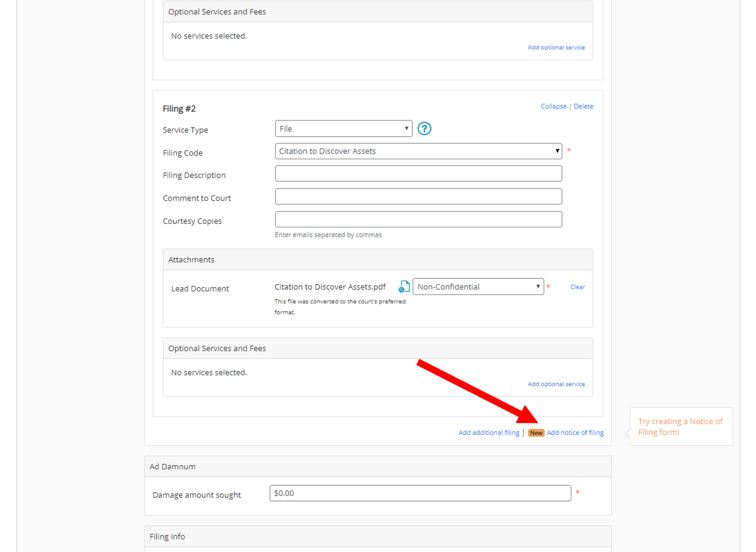Click the Citation to Discover Assets.pdf filename
This screenshot has height=552, width=756.
[x=330, y=287]
